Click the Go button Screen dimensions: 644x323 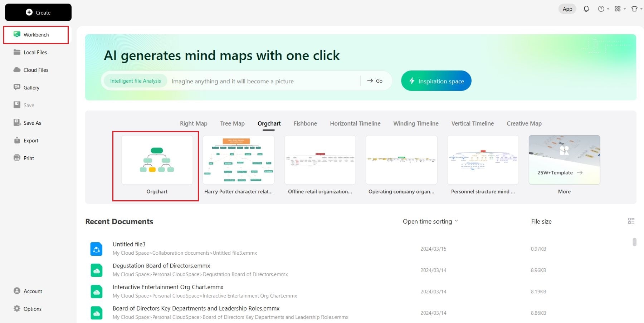(x=375, y=81)
